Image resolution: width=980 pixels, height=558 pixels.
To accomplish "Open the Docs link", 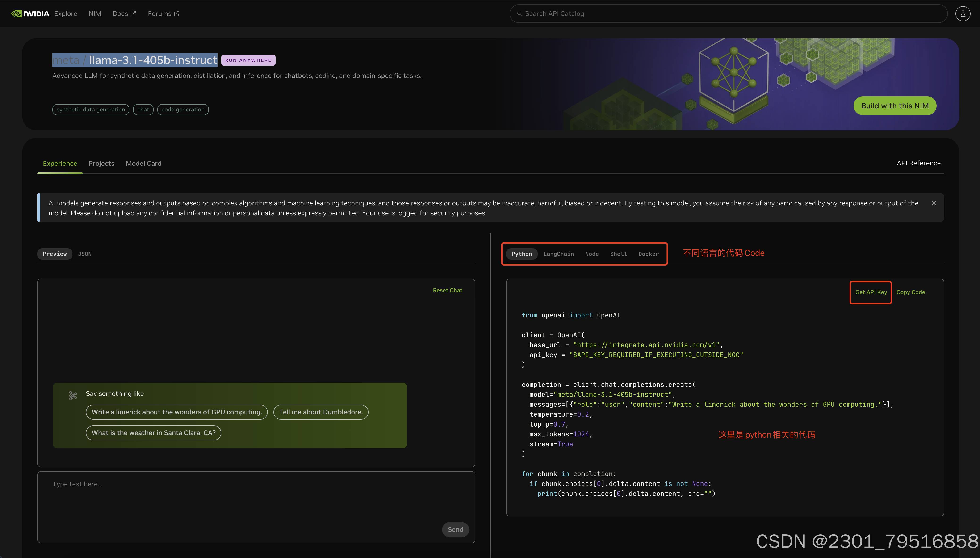I will pyautogui.click(x=124, y=14).
